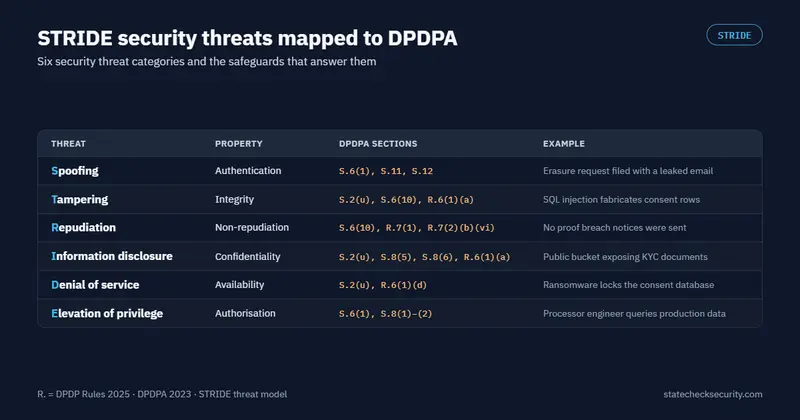The image size is (800, 420).
Task: Select the Spoofing threat cell
Action: click(75, 171)
